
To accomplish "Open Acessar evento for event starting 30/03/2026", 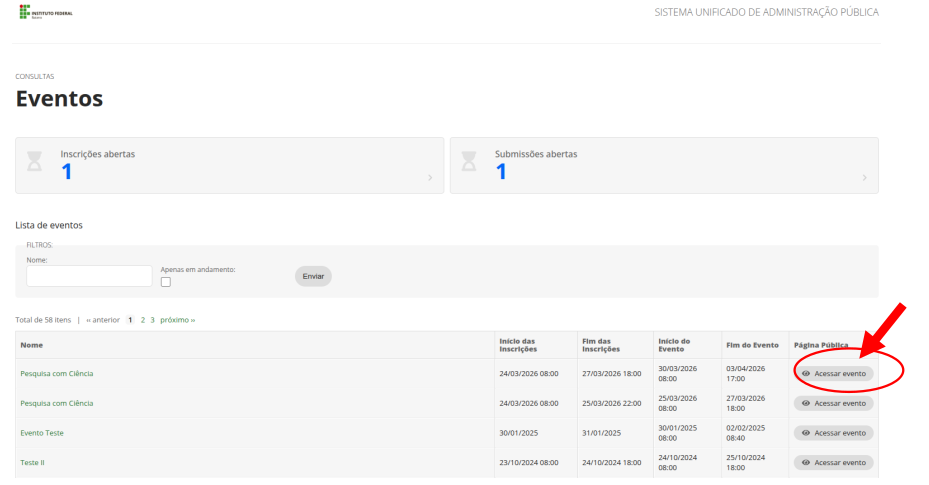I will pyautogui.click(x=834, y=374).
